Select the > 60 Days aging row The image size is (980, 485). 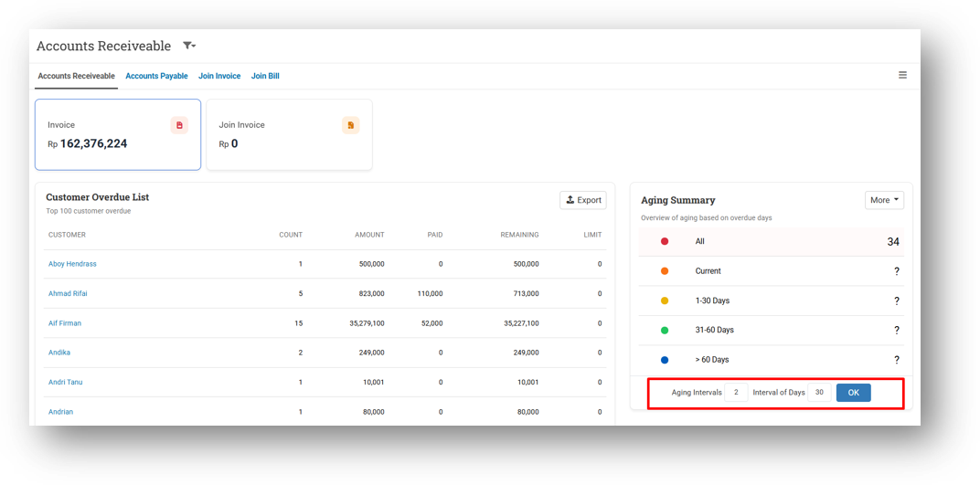pos(772,360)
